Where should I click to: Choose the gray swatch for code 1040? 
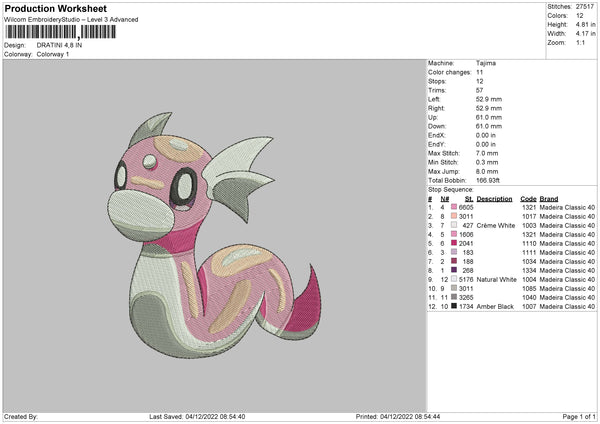(454, 297)
